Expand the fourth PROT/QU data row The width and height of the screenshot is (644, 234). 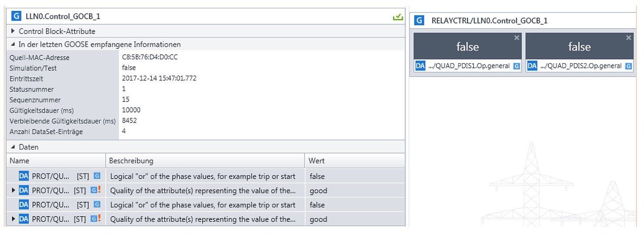click(13, 219)
